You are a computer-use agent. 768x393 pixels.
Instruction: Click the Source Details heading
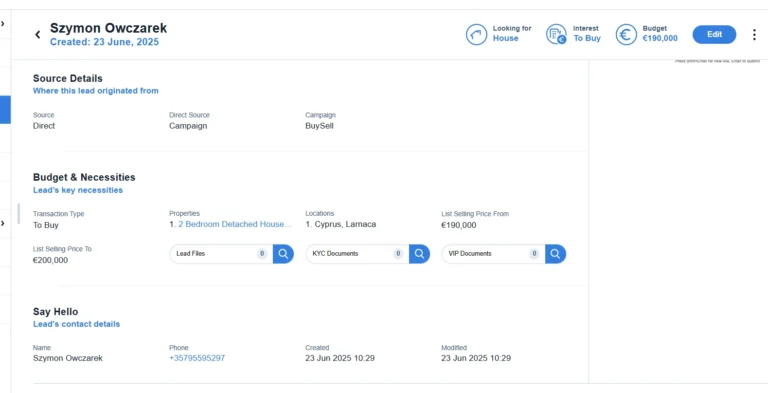tap(68, 78)
